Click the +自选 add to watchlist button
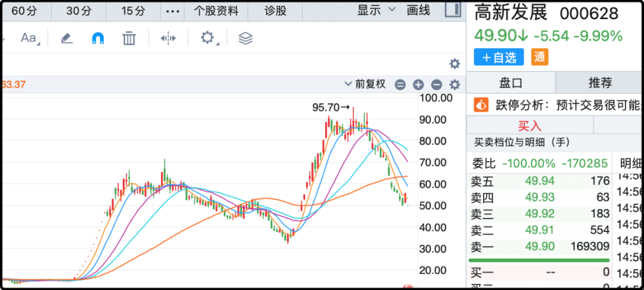Image resolution: width=644 pixels, height=290 pixels. coord(499,57)
